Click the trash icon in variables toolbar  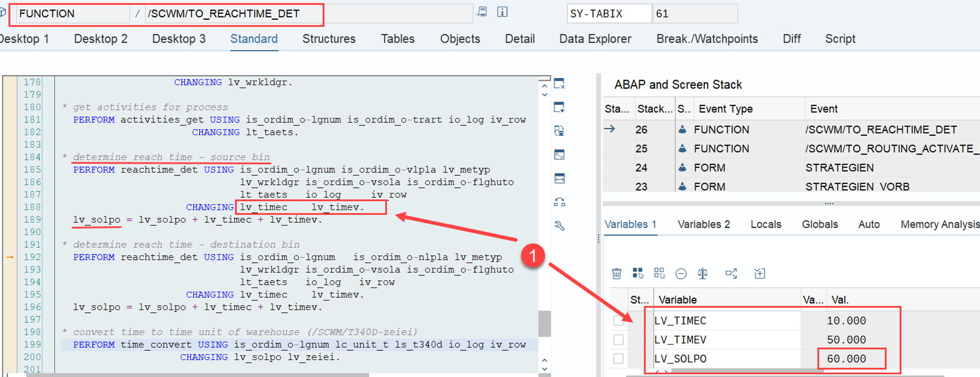[617, 273]
